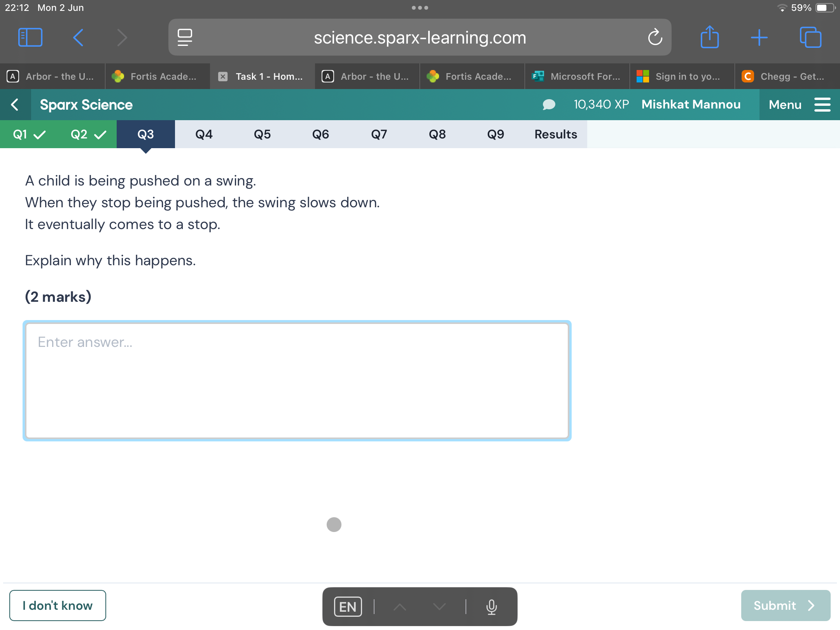
Task: Tap the keyboard microphone dictation icon
Action: [x=492, y=607]
